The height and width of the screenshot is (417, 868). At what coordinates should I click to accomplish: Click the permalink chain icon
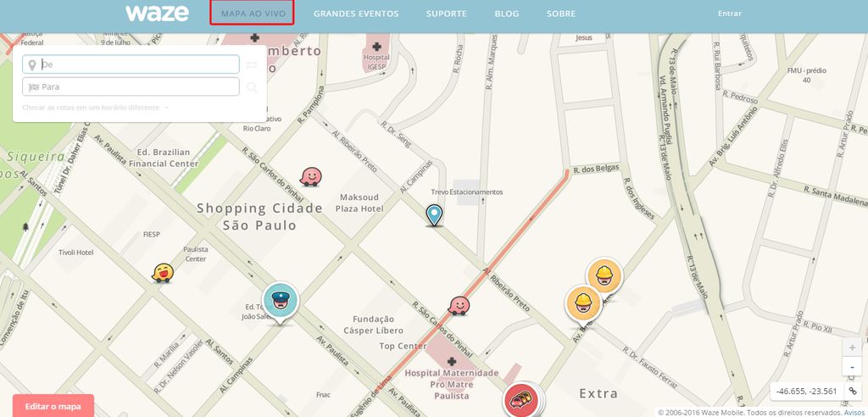pyautogui.click(x=852, y=391)
